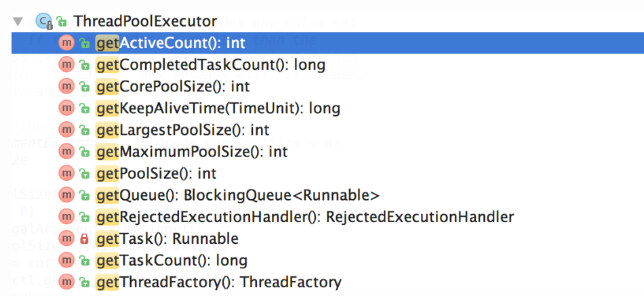
Task: Click method icon beside getPoolSize()
Action: pos(66,173)
